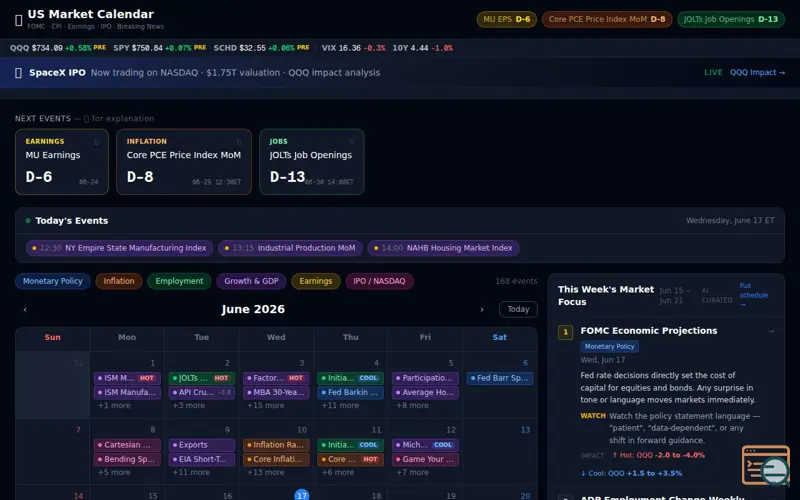Screen dimensions: 800x500
Task: Select the JOLTs HOT event on June 2
Action: [x=202, y=378]
